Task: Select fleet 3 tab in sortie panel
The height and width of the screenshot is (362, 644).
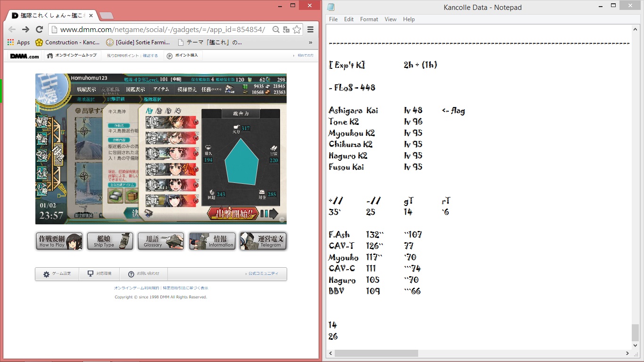Action: (x=168, y=111)
